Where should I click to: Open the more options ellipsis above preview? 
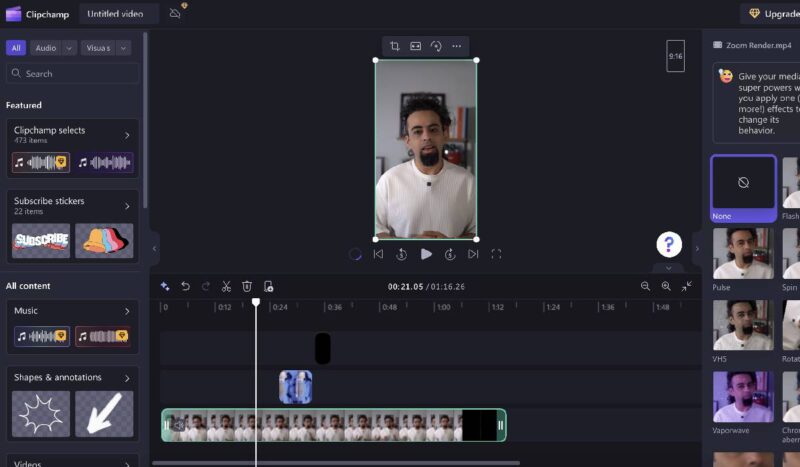point(457,46)
